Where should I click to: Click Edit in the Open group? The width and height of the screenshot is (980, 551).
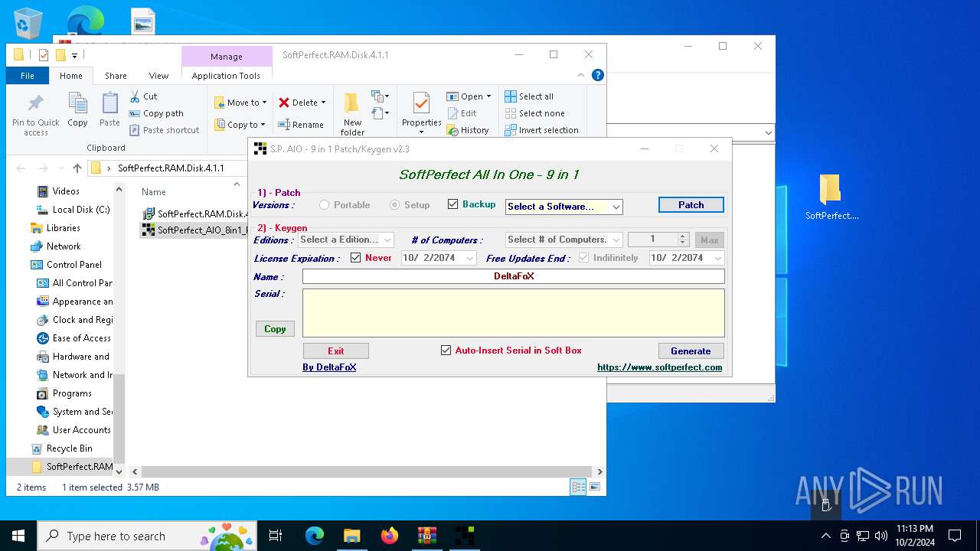pyautogui.click(x=462, y=113)
